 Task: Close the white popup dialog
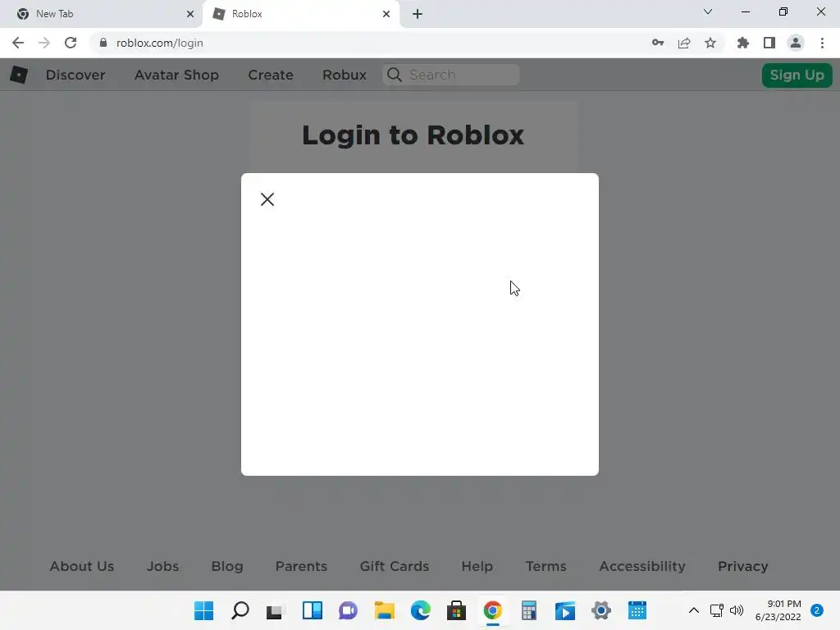coord(267,199)
